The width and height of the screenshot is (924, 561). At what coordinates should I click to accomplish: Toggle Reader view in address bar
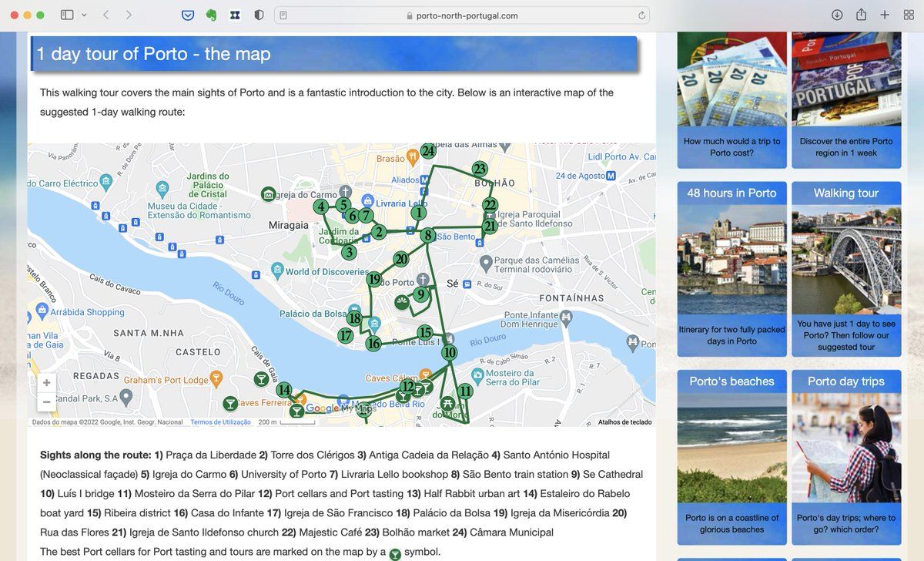(x=283, y=15)
